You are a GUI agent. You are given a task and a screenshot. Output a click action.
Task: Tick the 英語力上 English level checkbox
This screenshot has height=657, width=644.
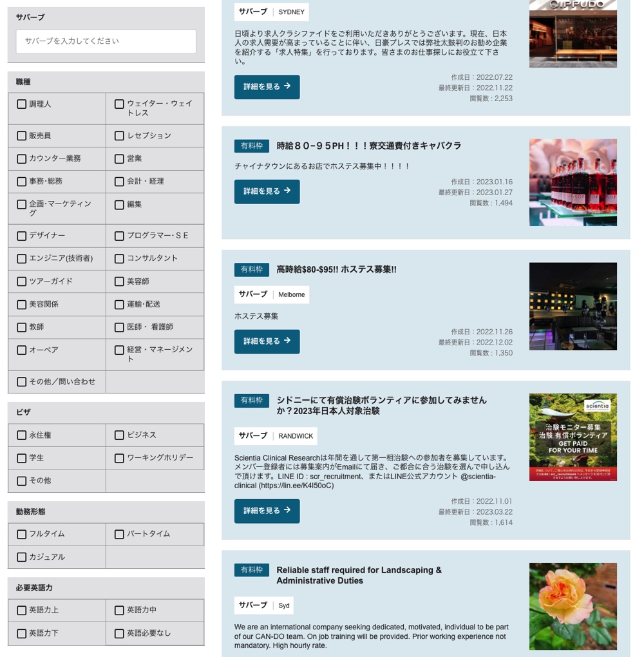[22, 610]
